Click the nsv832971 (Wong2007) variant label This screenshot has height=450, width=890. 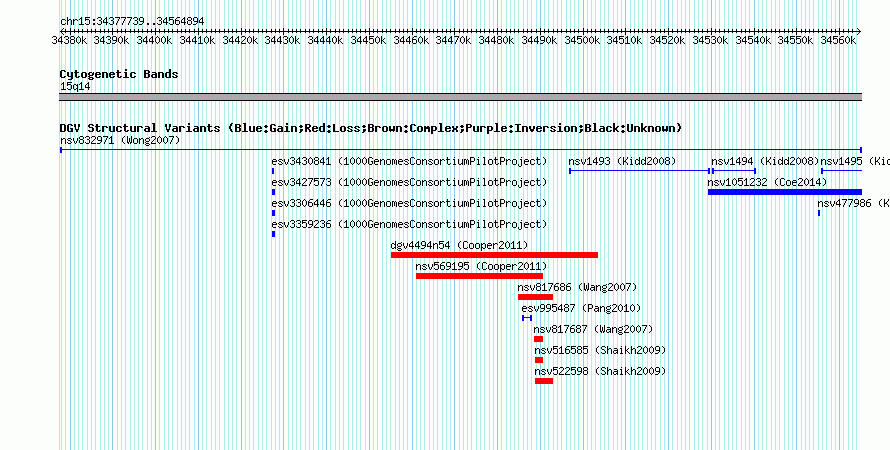point(120,140)
